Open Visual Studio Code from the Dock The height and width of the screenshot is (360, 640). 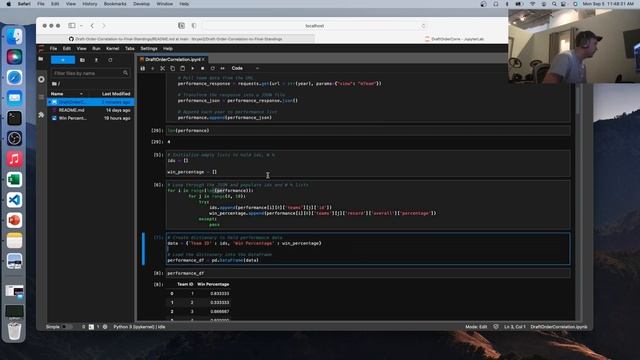coord(14,200)
